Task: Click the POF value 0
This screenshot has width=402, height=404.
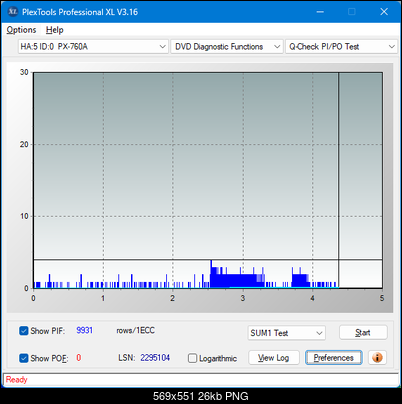Action: 79,358
